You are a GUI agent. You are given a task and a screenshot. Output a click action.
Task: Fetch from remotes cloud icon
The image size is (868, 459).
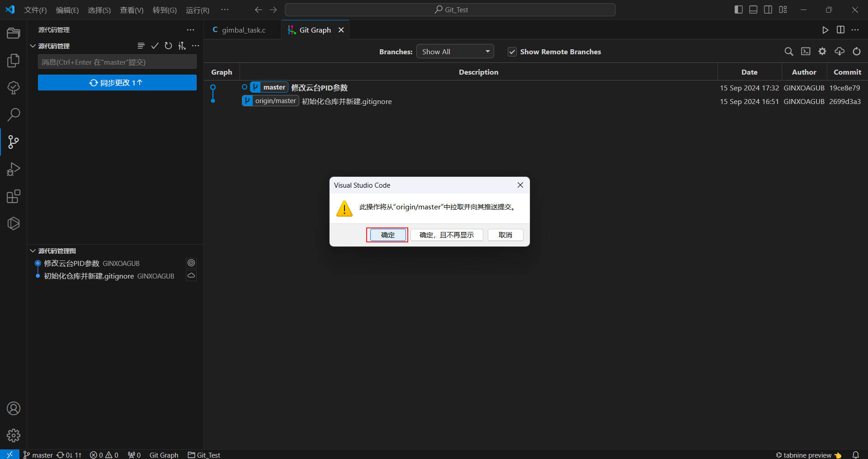[x=840, y=52]
